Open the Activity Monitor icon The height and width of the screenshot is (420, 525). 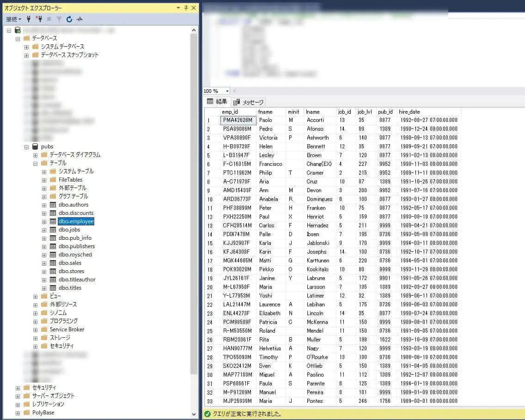point(79,19)
